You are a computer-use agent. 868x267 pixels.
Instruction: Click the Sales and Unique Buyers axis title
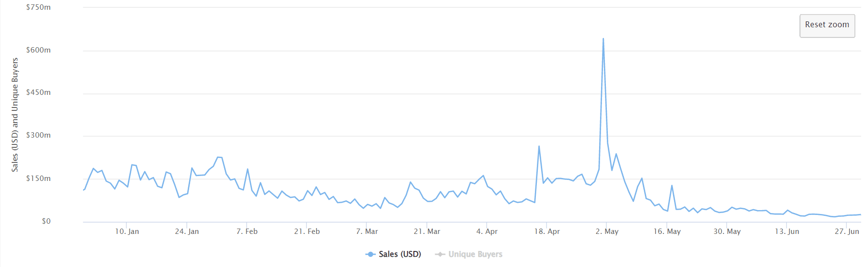pyautogui.click(x=15, y=115)
